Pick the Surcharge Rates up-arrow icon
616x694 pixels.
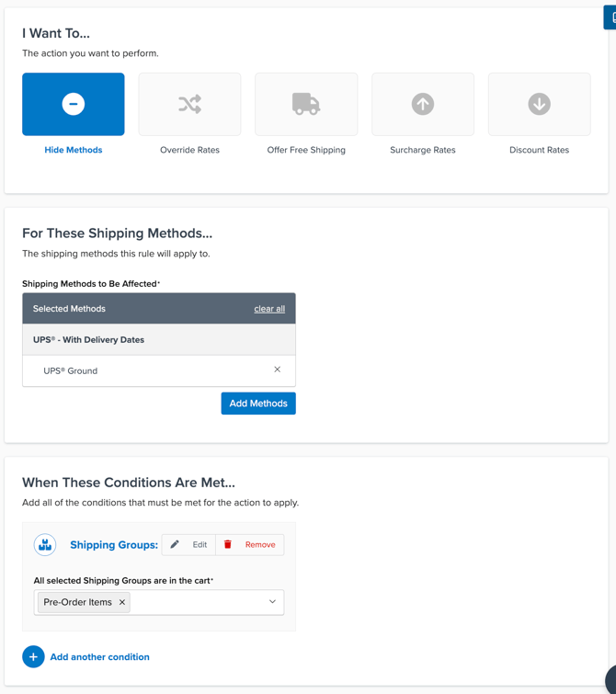(x=423, y=105)
